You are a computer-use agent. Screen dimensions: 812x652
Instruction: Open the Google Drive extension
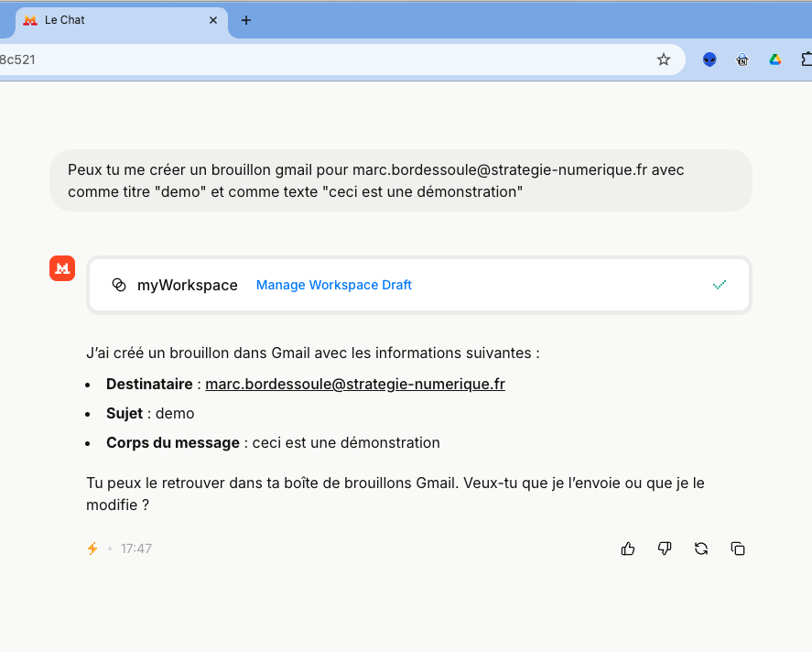[774, 60]
